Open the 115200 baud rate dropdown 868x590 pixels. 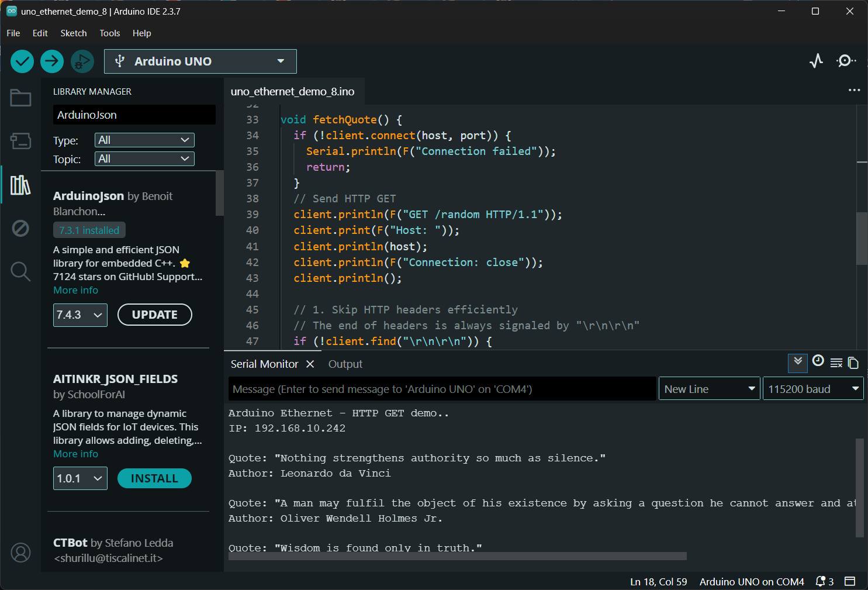pyautogui.click(x=812, y=389)
